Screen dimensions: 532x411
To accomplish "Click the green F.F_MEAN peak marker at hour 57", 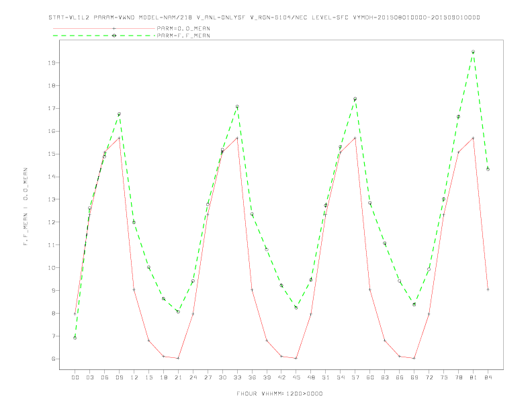I will [x=355, y=99].
